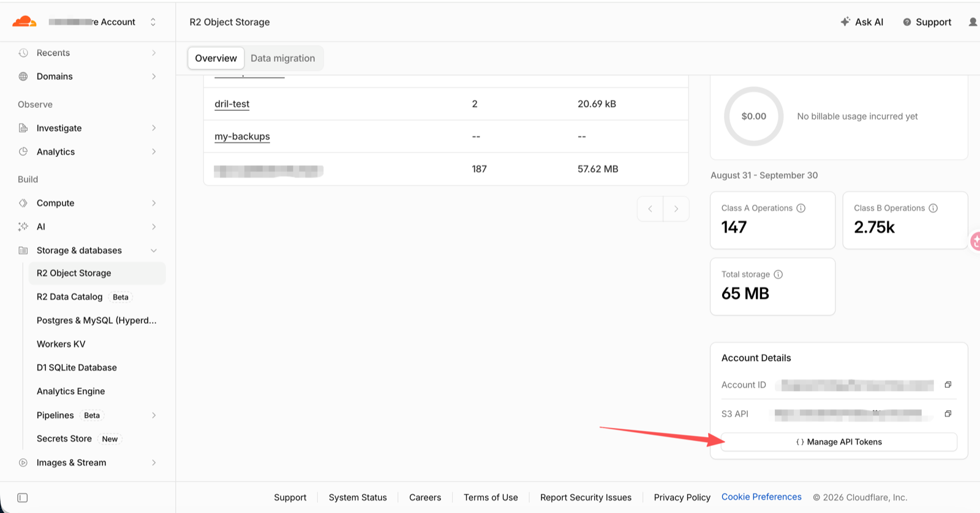Image resolution: width=980 pixels, height=513 pixels.
Task: Click the Ask AI sparkle icon
Action: (845, 21)
